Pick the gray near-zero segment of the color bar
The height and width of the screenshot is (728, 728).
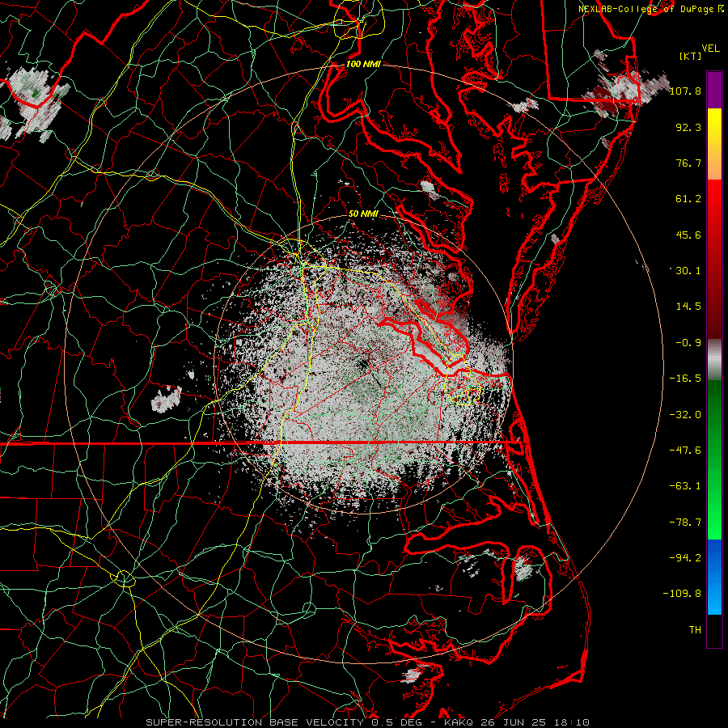click(x=714, y=360)
